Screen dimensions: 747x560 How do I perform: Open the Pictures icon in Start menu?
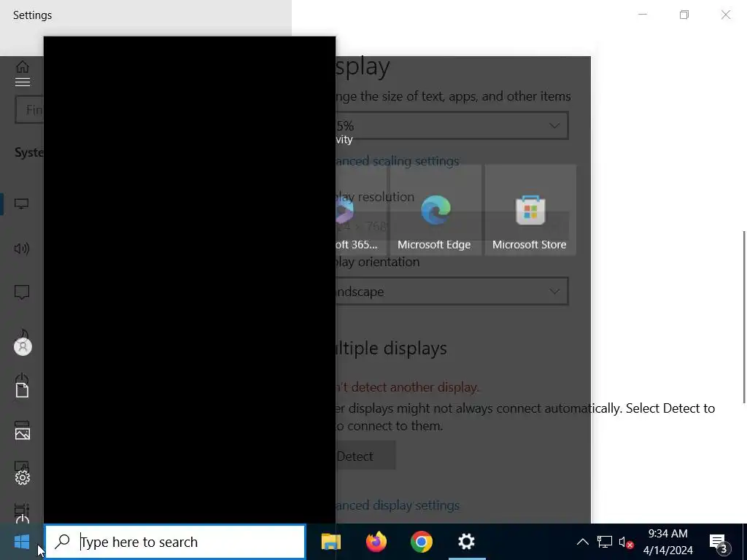[x=23, y=433]
